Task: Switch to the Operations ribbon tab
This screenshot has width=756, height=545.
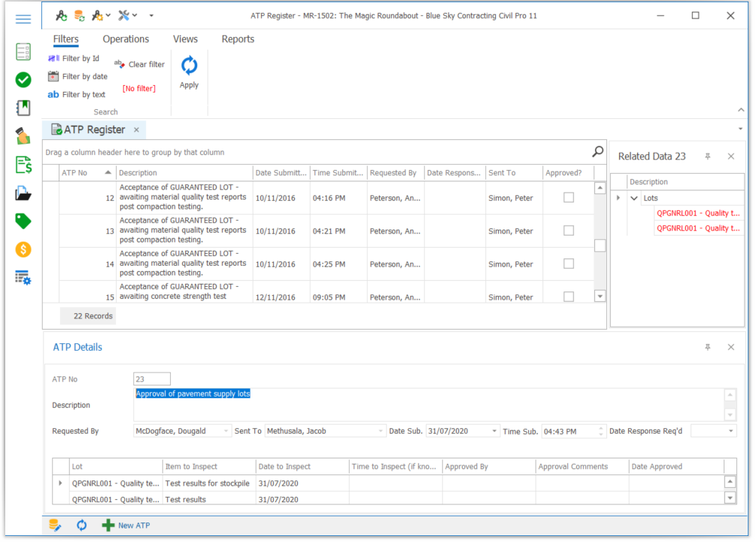Action: coord(126,39)
